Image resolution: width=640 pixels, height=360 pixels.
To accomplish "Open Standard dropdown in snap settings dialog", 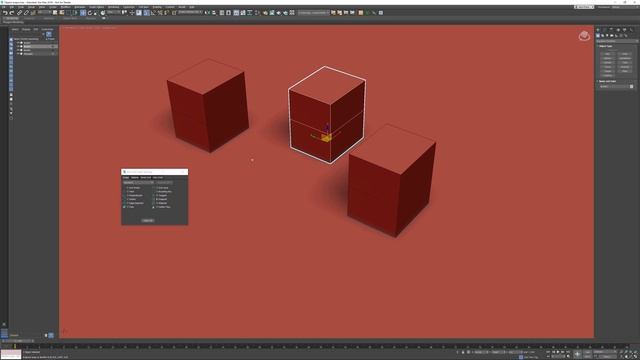I will tap(138, 182).
